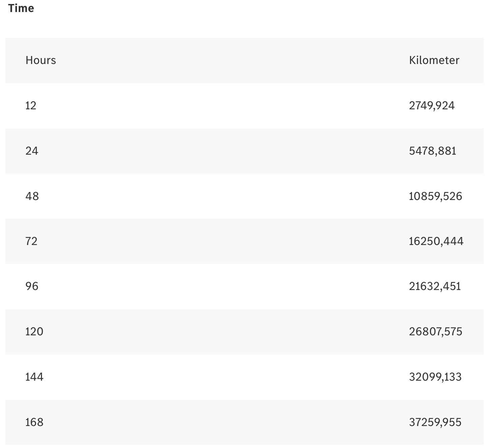
Task: Select the 120 hours cell
Action: point(34,332)
